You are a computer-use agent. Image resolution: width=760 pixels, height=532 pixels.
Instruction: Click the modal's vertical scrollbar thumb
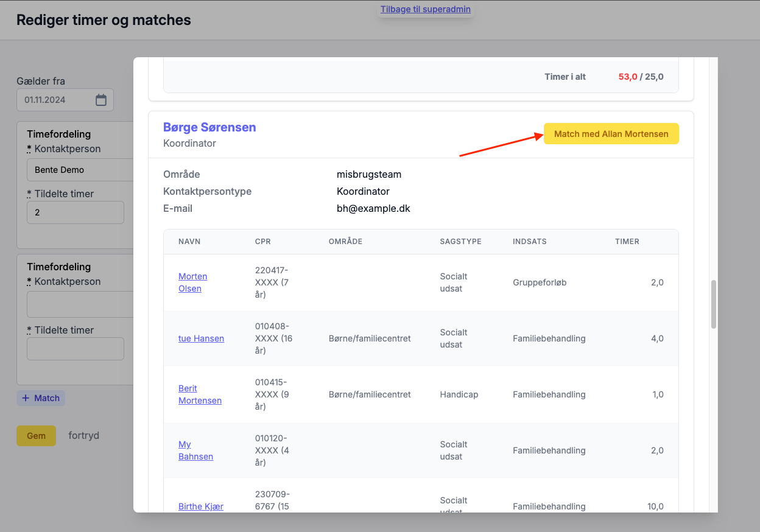click(x=714, y=304)
